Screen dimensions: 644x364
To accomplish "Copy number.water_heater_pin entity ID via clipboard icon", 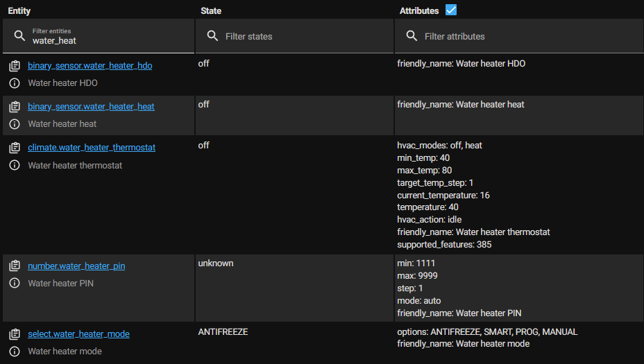I will (x=15, y=266).
